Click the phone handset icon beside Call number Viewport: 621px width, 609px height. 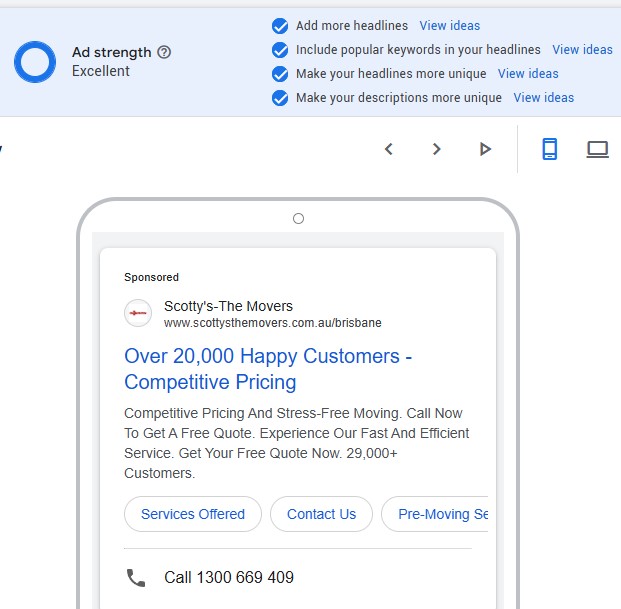tap(136, 578)
